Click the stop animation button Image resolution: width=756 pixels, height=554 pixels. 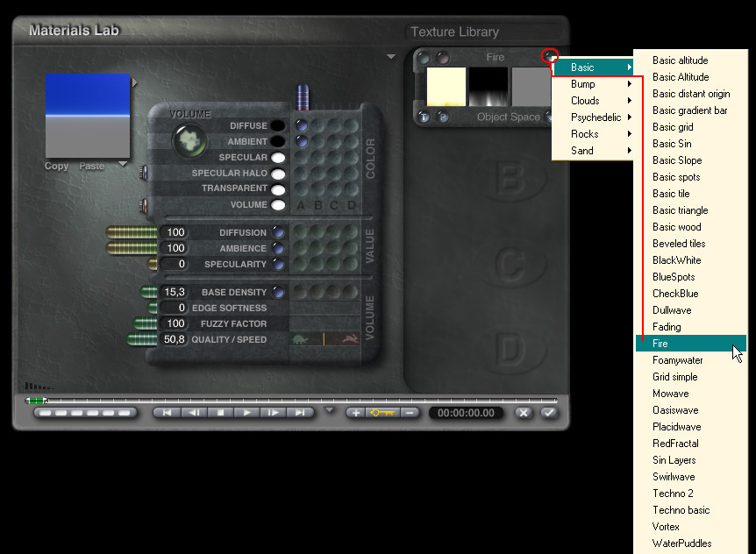[220, 413]
